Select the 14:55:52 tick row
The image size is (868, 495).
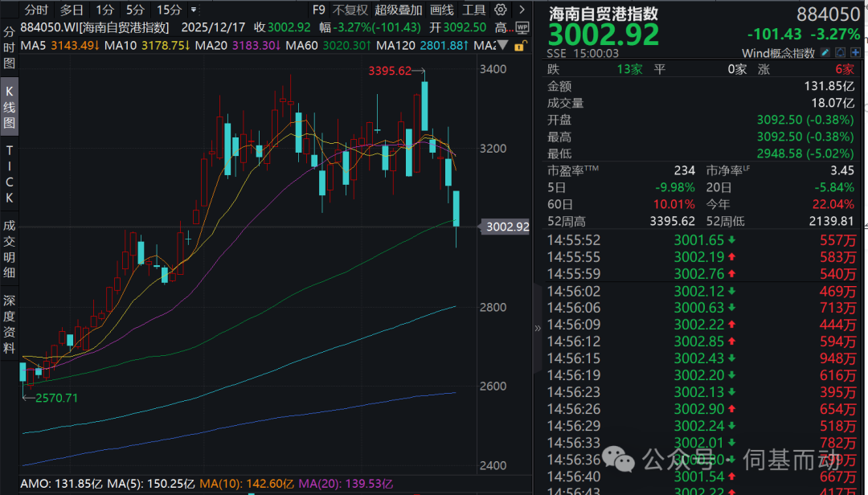tap(702, 239)
